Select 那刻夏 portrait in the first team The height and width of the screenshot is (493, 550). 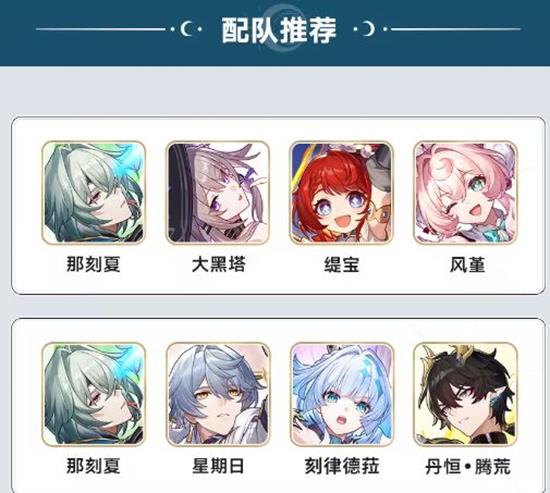93,193
